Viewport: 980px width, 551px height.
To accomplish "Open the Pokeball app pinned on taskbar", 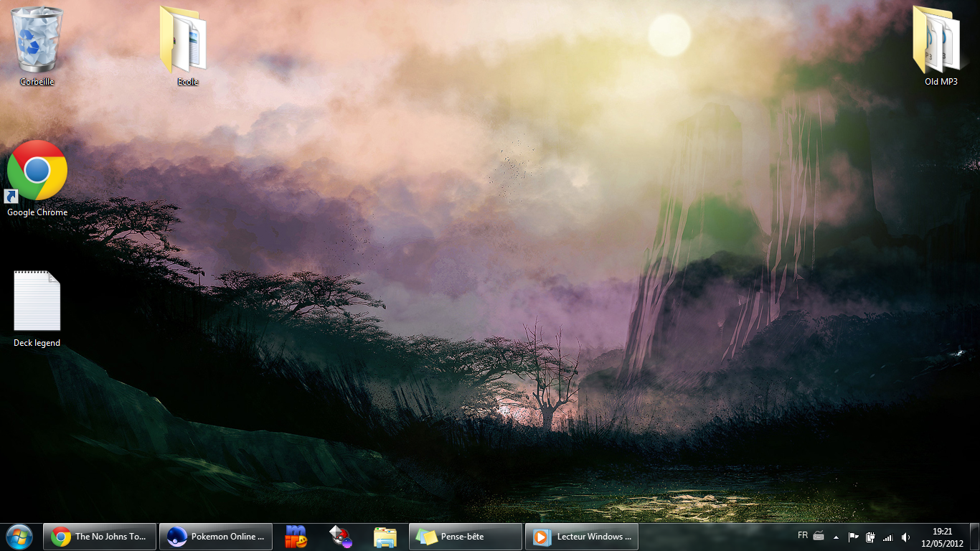I will click(340, 537).
